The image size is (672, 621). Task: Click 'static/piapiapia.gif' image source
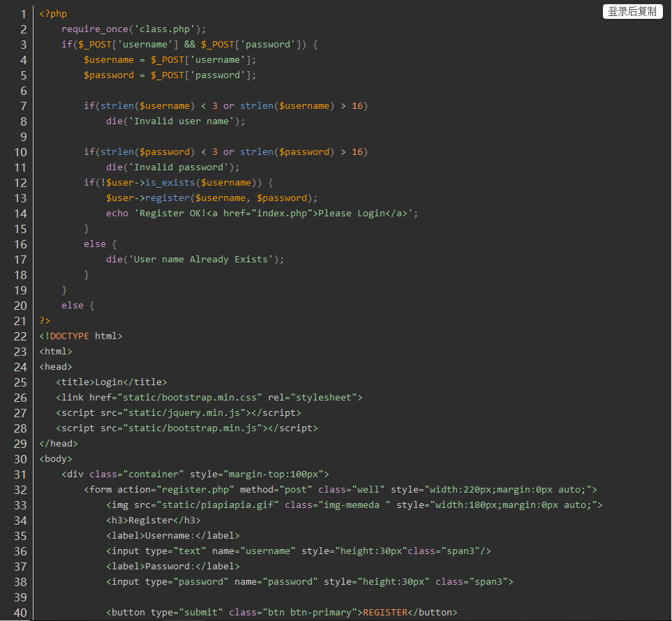218,505
